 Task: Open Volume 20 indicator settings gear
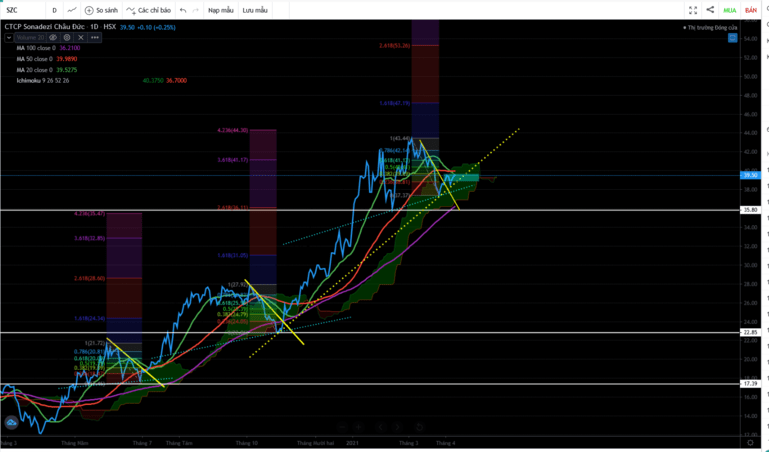[x=67, y=37]
